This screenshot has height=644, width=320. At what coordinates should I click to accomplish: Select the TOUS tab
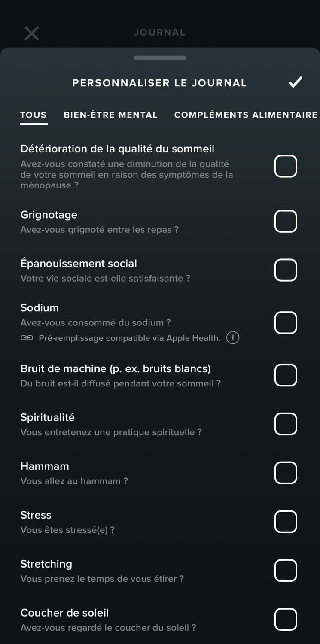[34, 115]
